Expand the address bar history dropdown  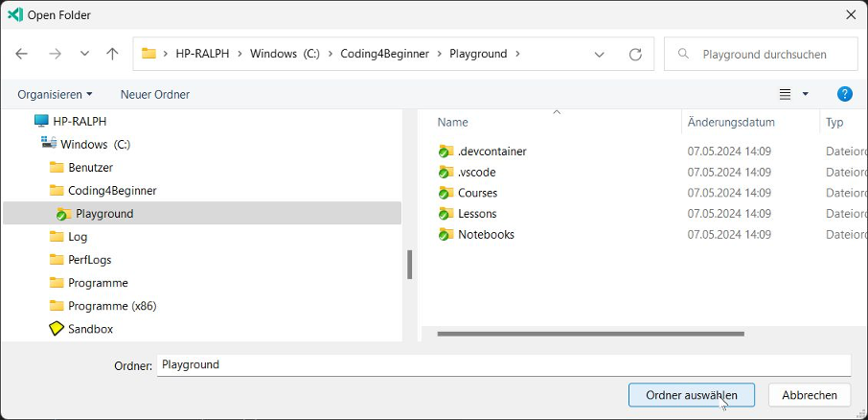tap(599, 54)
